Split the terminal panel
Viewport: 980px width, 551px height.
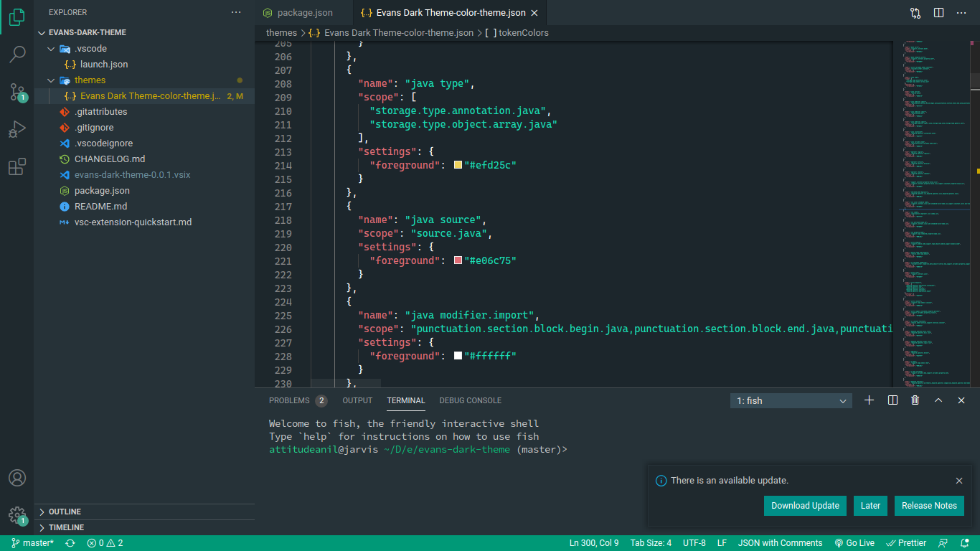pyautogui.click(x=892, y=400)
